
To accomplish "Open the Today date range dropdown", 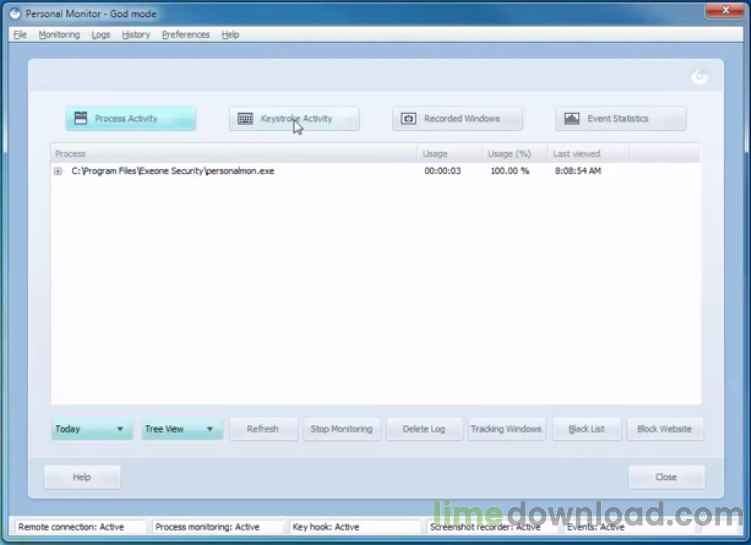I will click(x=91, y=429).
